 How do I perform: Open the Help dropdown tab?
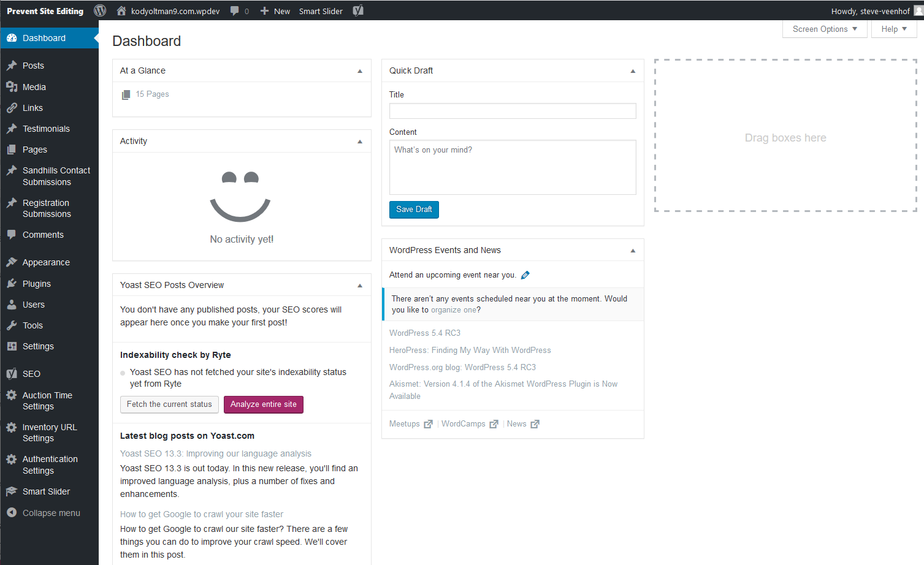[894, 29]
